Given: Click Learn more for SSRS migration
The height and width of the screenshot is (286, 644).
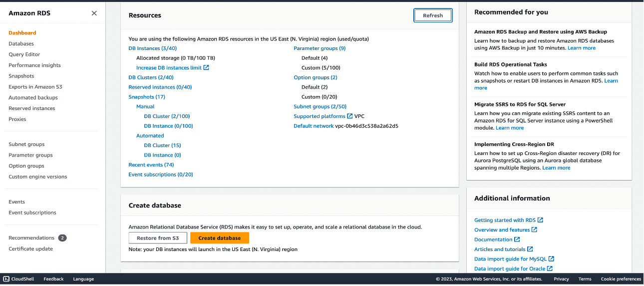Looking at the screenshot, I should 510,128.
